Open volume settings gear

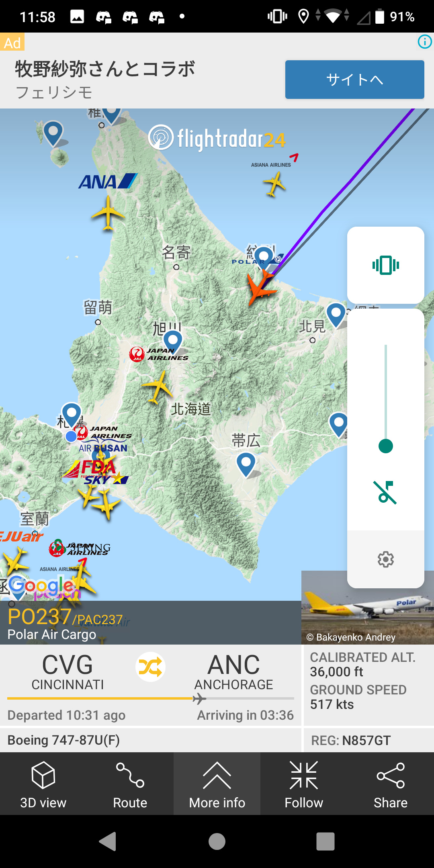click(386, 559)
